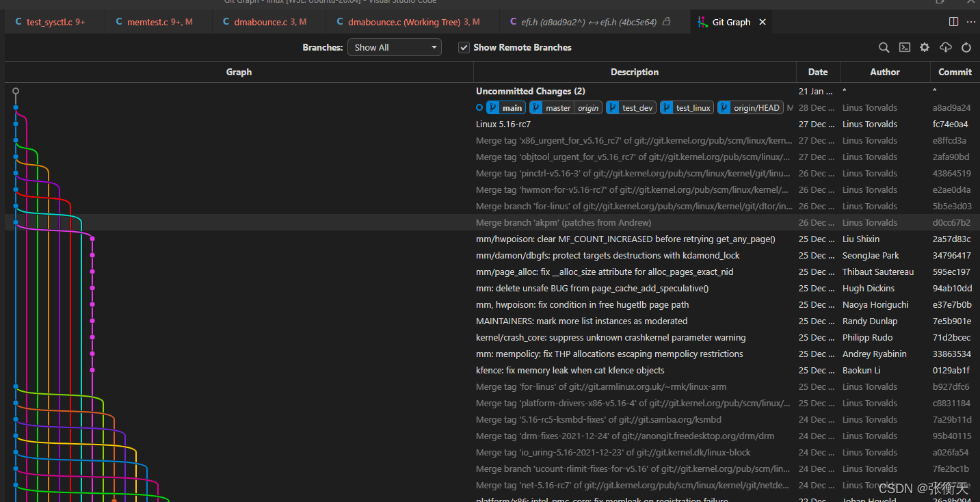Select Merge tag 'x86_urgent_for_v5.16_rc7' commit

pos(492,140)
